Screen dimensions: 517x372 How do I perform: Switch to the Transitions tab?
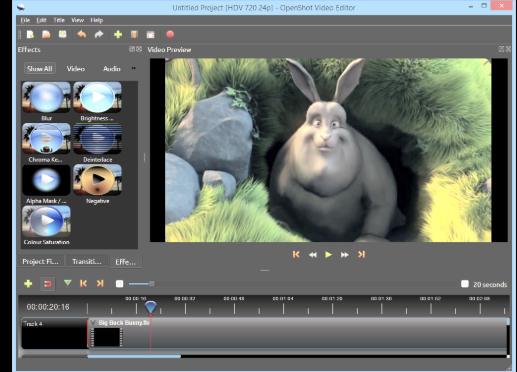coord(87,261)
